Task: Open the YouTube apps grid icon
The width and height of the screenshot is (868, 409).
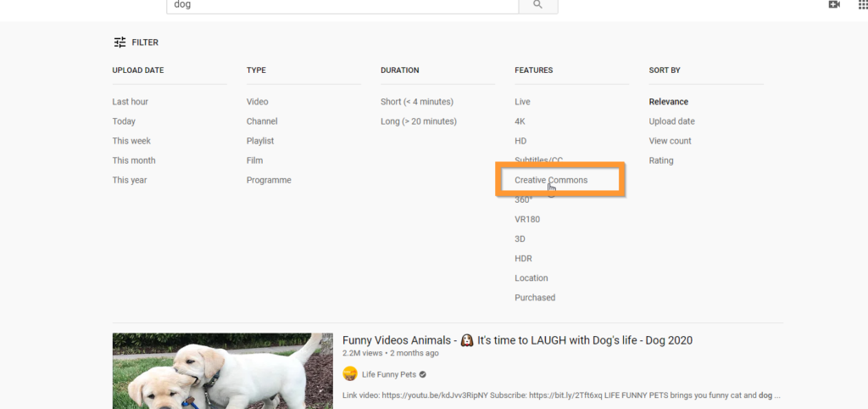Action: [x=864, y=4]
